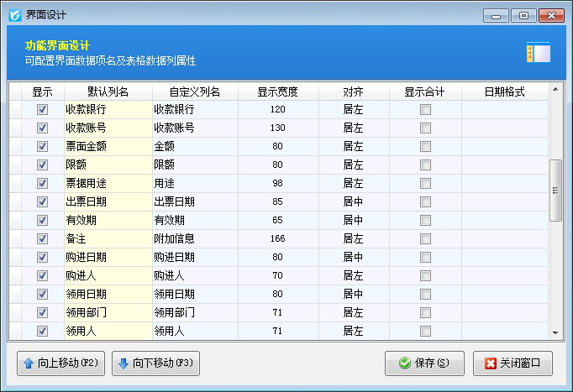Toggle display checkbox for 备注 row
Viewport: 573px width, 392px height.
42,239
